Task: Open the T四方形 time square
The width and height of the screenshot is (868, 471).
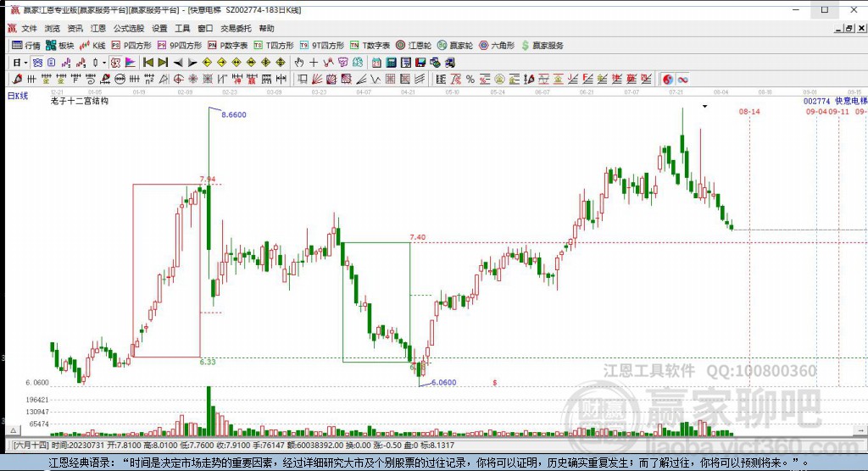Action: (274, 46)
